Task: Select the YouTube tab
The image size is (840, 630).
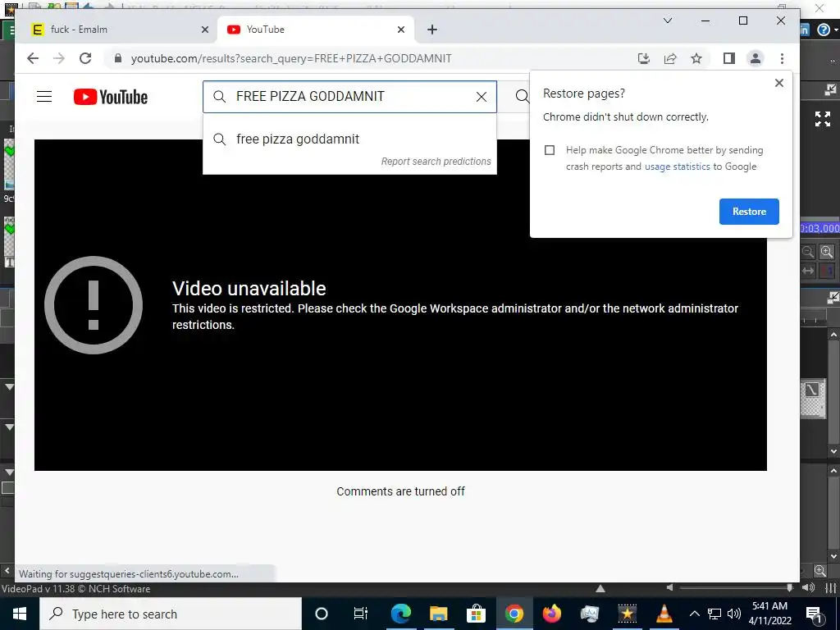Action: point(315,30)
